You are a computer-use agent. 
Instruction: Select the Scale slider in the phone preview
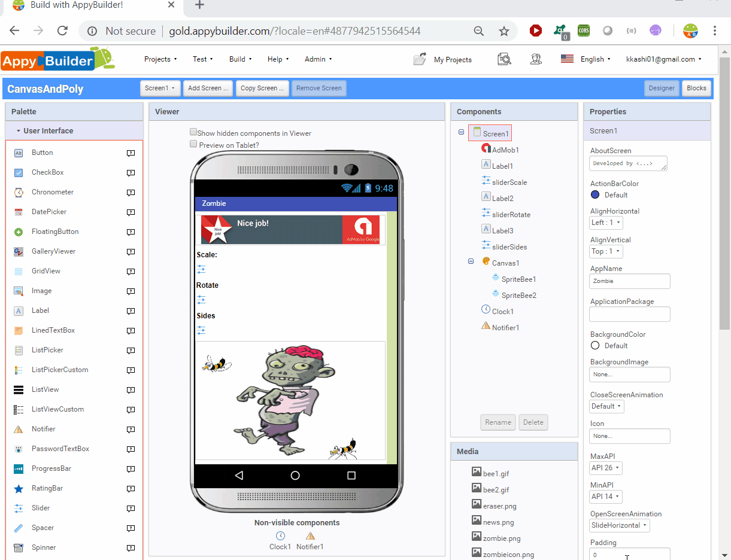201,269
